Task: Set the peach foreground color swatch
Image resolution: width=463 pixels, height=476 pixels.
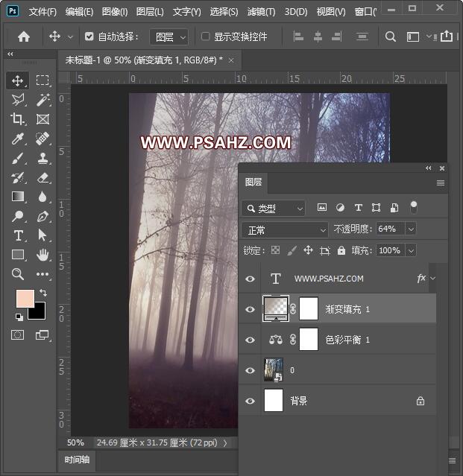Action: [x=24, y=297]
